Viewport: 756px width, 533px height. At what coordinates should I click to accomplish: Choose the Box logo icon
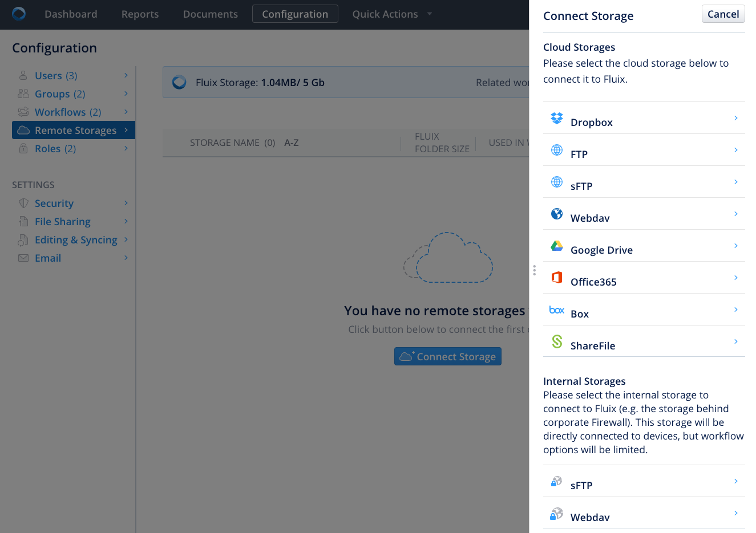556,310
